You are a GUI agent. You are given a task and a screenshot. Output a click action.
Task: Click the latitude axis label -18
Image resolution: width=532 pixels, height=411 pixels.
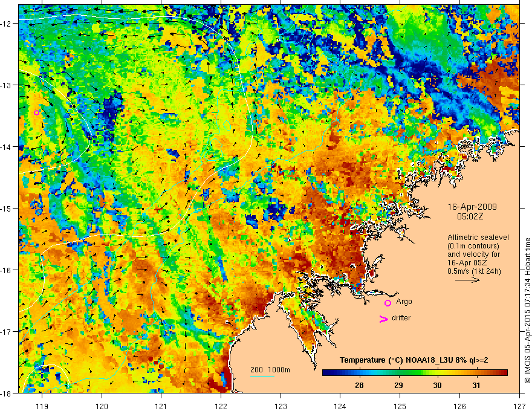pyautogui.click(x=7, y=393)
